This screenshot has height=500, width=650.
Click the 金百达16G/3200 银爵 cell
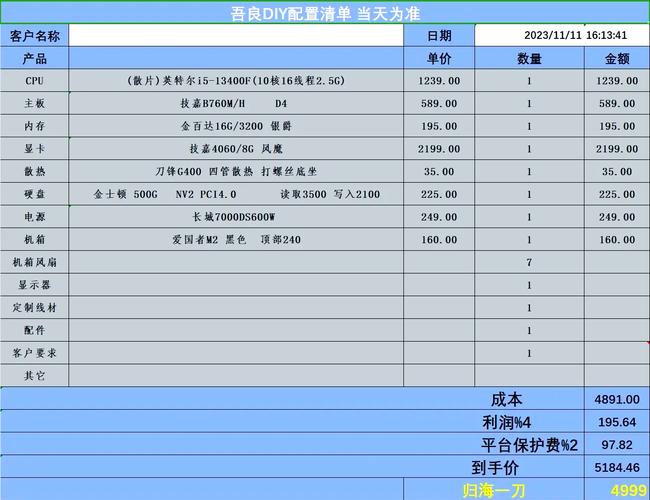(236, 126)
